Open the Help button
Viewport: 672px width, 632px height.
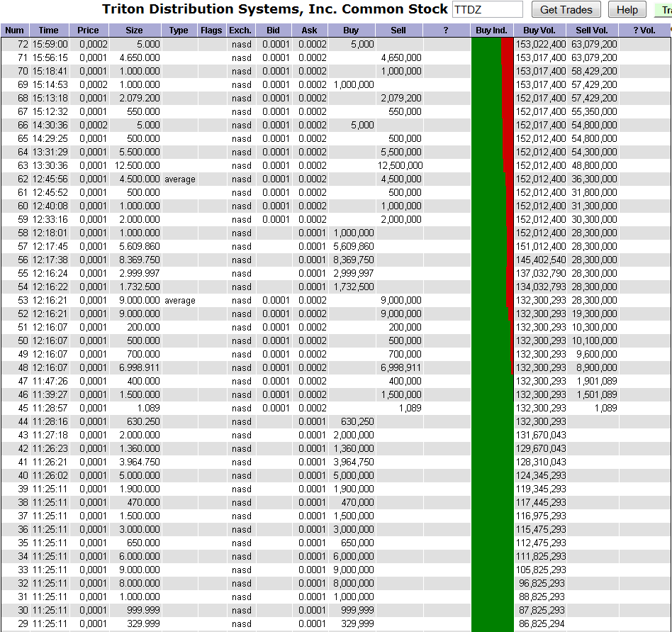(x=627, y=10)
